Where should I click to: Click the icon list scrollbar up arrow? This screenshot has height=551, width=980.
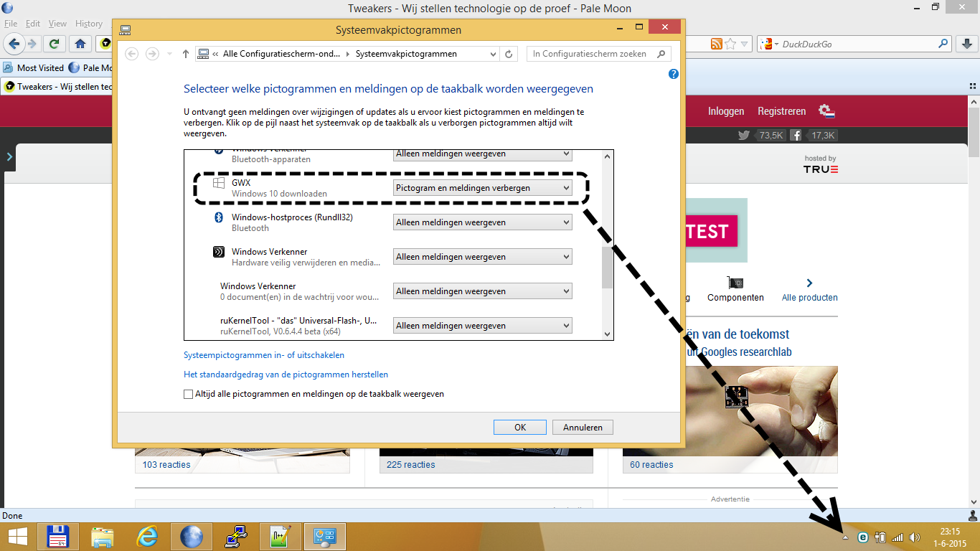click(608, 156)
